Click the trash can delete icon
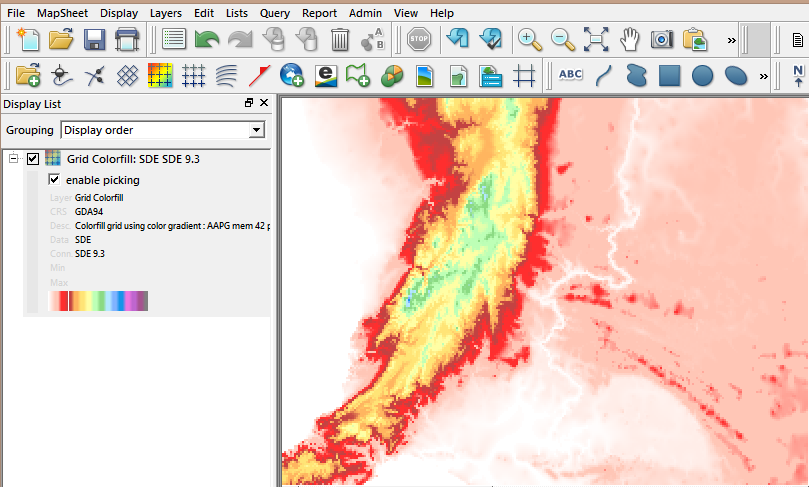Image resolution: width=809 pixels, height=487 pixels. point(340,40)
